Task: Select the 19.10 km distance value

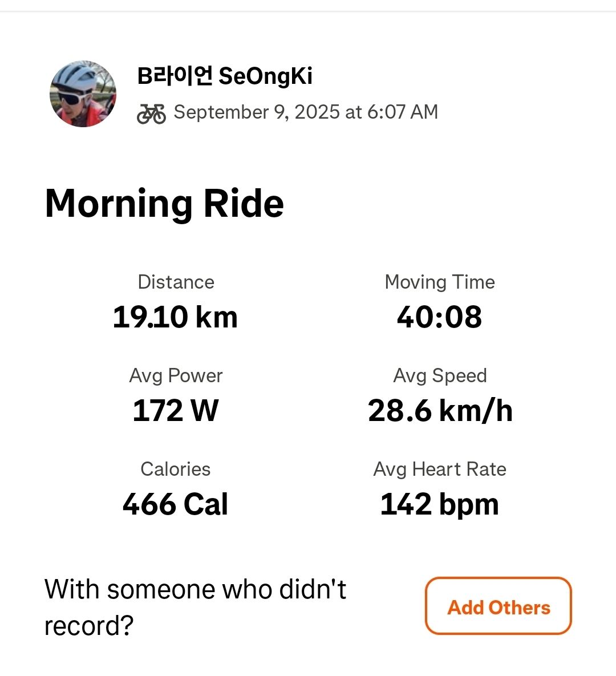Action: click(x=175, y=317)
